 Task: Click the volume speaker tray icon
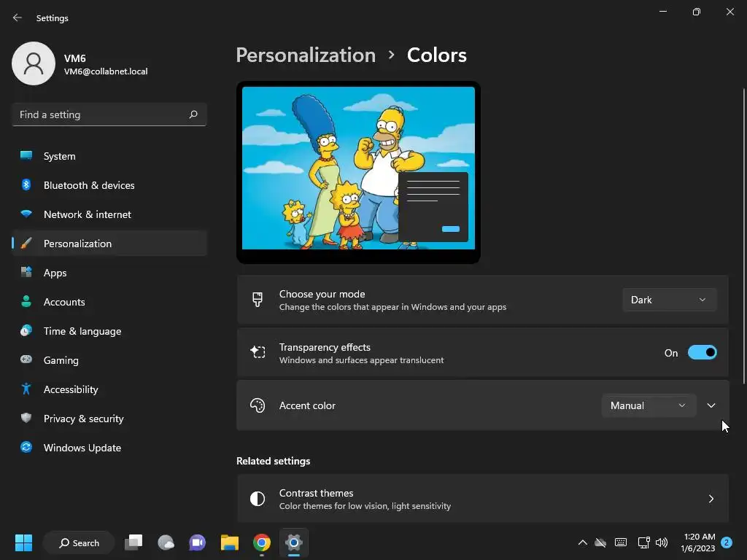pos(662,542)
